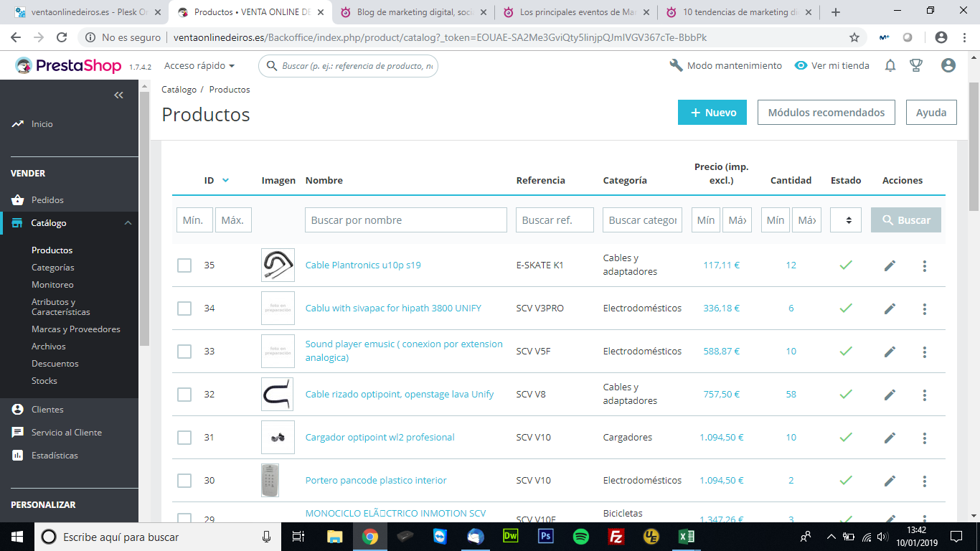Collapse the Catálogo menu chevron
The height and width of the screenshot is (551, 980).
[x=128, y=223]
